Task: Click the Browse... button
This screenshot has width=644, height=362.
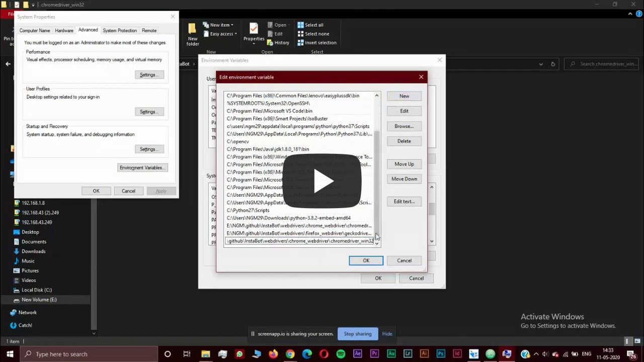Action: coord(404,126)
